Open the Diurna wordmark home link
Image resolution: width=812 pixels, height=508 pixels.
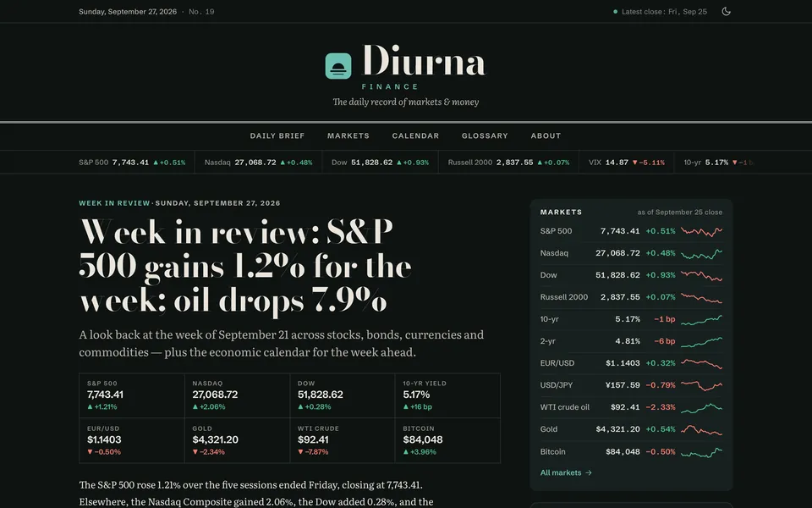click(424, 61)
